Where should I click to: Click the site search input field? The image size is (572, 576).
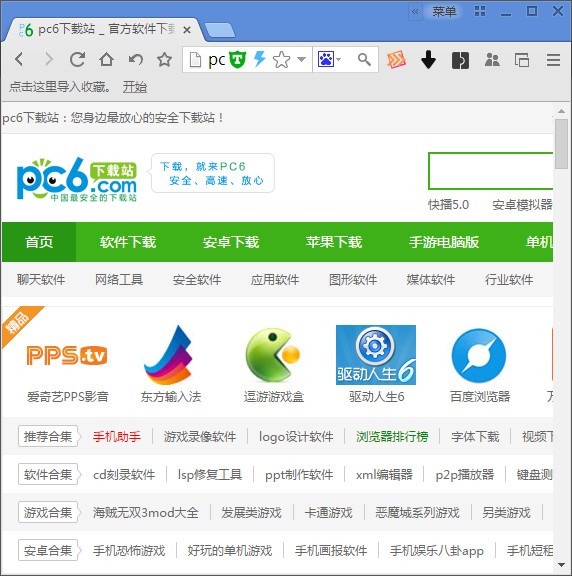[x=490, y=171]
